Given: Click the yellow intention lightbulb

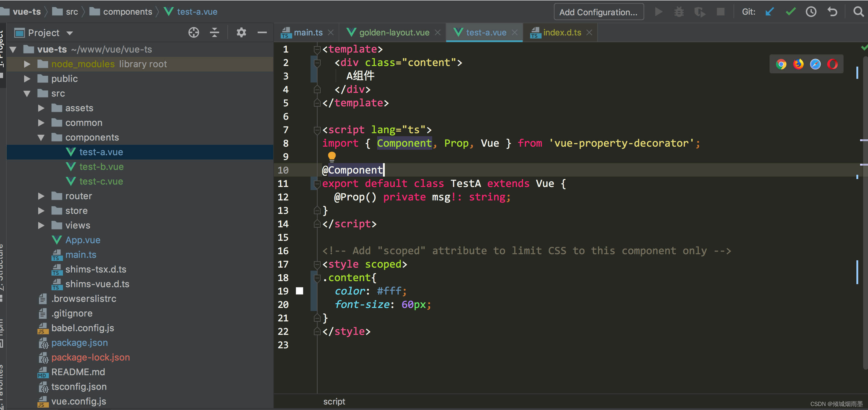Looking at the screenshot, I should (x=332, y=156).
